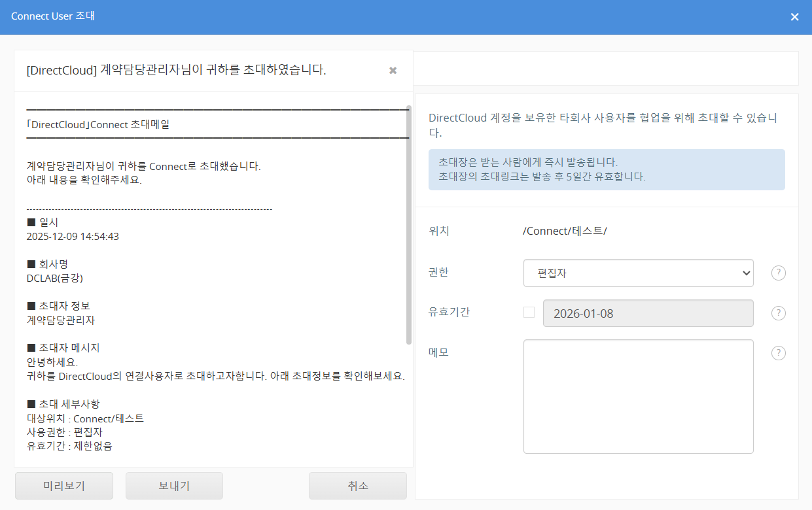The height and width of the screenshot is (510, 812).
Task: Click the company name DCLAB(금강)
Action: (x=55, y=278)
